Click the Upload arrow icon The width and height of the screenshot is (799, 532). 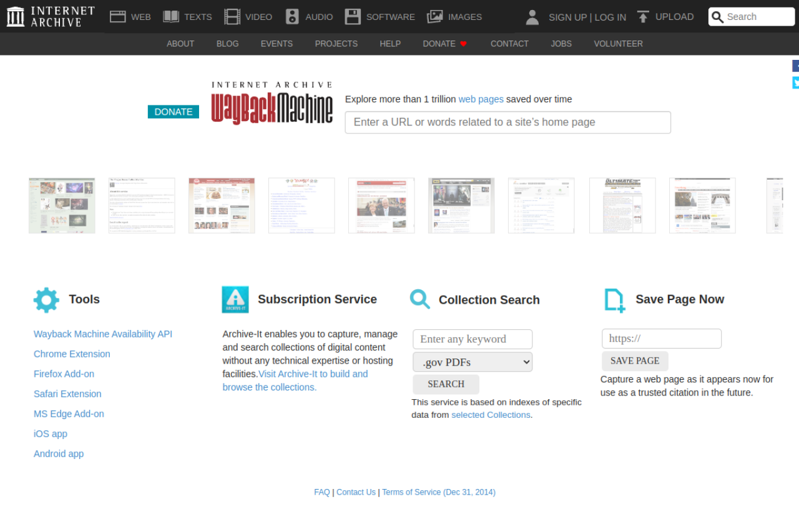point(643,17)
